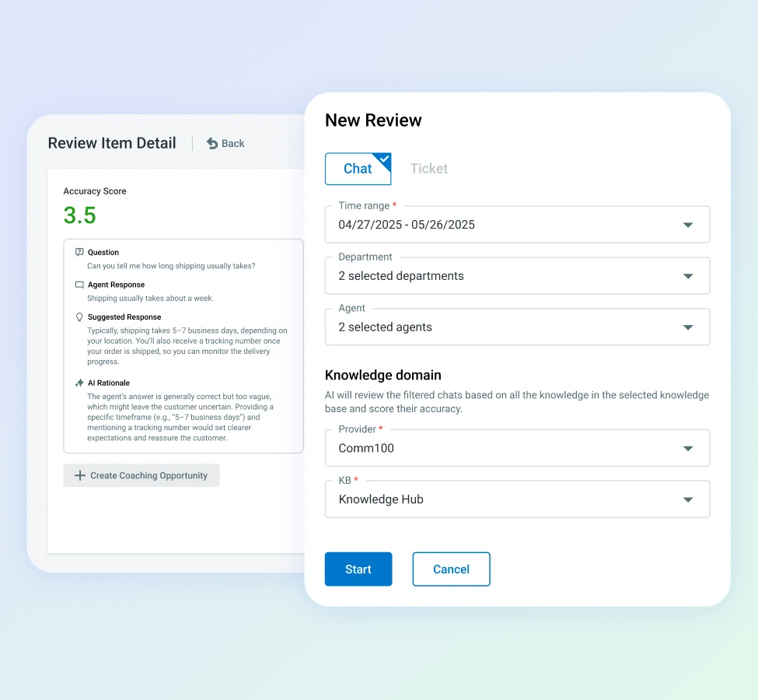This screenshot has width=758, height=700.
Task: Click the Suggested Response lightbulb icon
Action: pyautogui.click(x=79, y=317)
